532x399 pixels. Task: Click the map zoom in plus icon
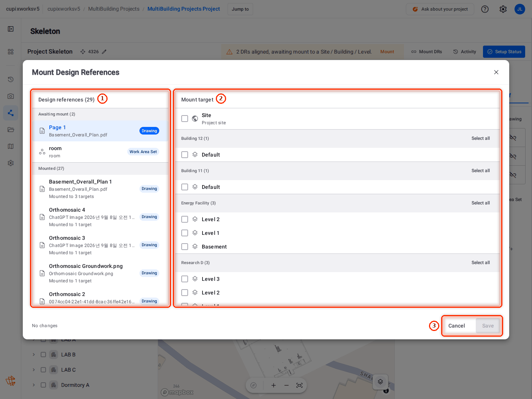click(274, 385)
